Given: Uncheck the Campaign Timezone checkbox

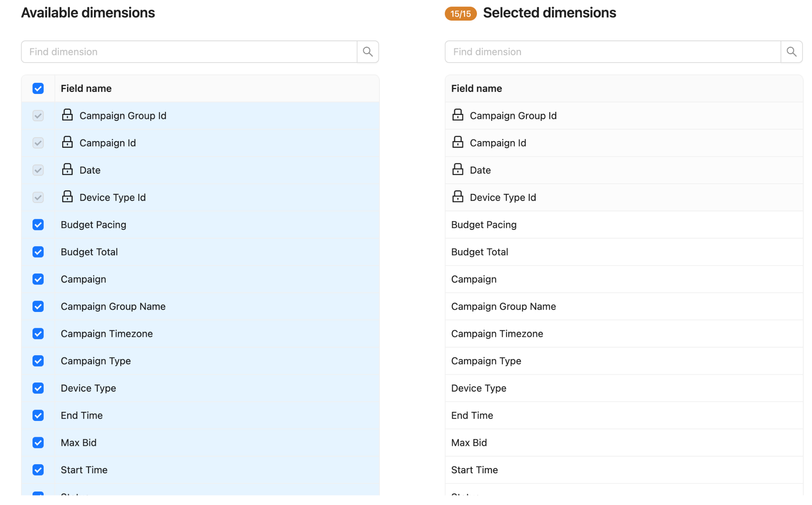Looking at the screenshot, I should (x=38, y=334).
